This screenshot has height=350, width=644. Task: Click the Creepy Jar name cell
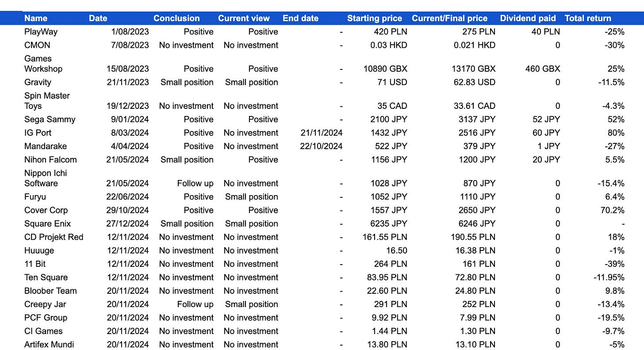[45, 304]
